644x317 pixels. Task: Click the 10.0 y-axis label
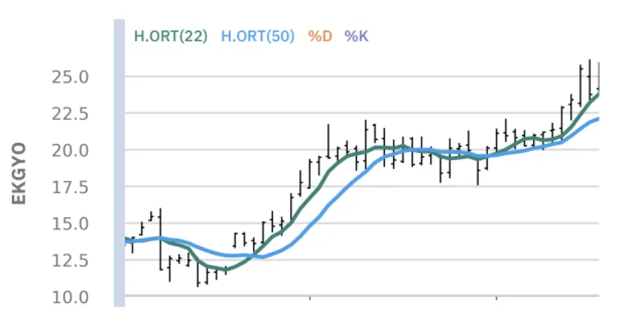click(70, 296)
